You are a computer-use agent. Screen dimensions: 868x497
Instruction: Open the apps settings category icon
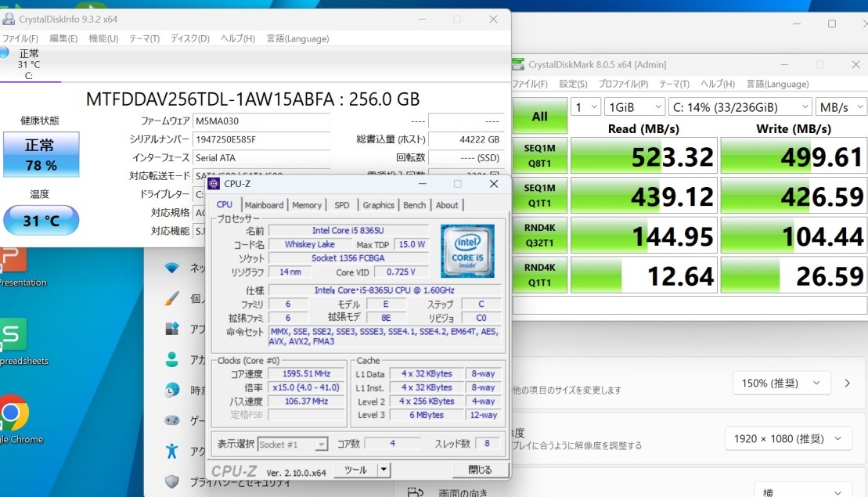(172, 329)
